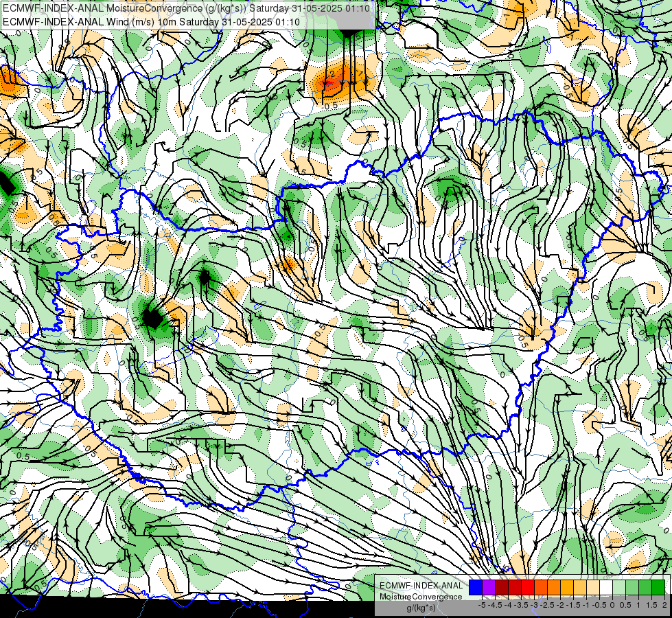The width and height of the screenshot is (672, 618).
Task: Pick orange-red swatch between -3 and -2.5
Action: 541,587
